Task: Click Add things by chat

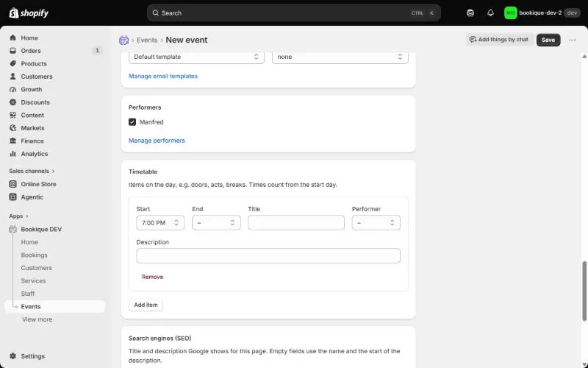Action: tap(499, 40)
